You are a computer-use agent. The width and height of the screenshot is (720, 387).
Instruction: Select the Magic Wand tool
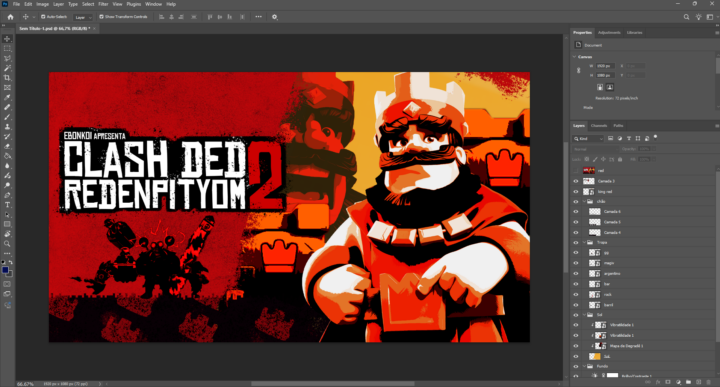tap(7, 68)
